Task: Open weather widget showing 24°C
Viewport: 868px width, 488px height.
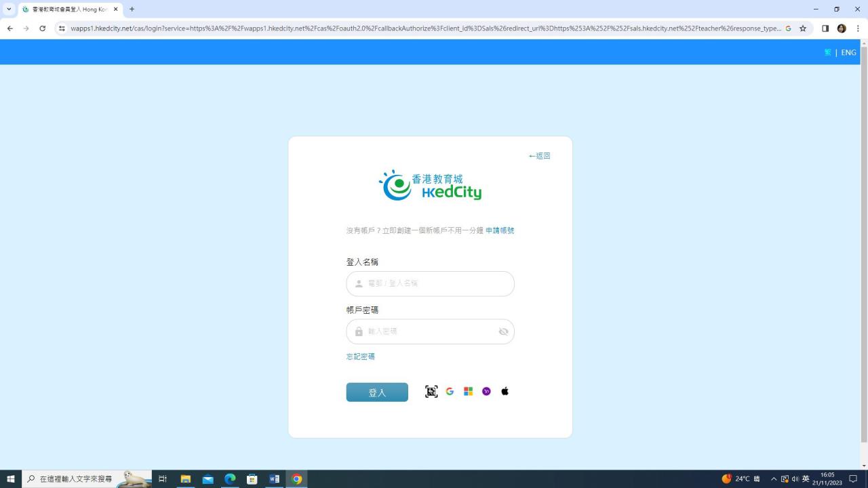Action: pyautogui.click(x=741, y=479)
